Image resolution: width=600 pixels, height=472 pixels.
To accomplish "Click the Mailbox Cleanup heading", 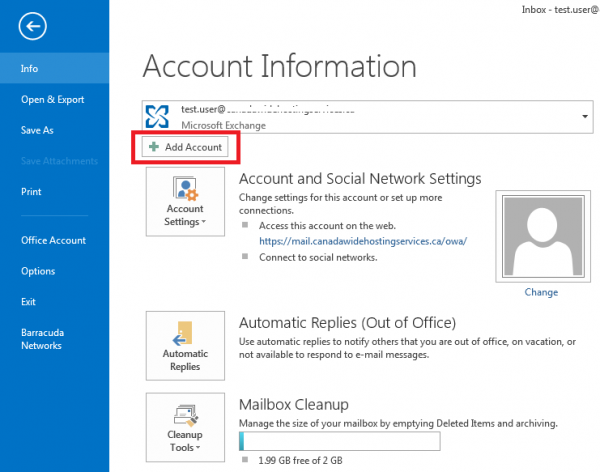I will click(x=293, y=404).
